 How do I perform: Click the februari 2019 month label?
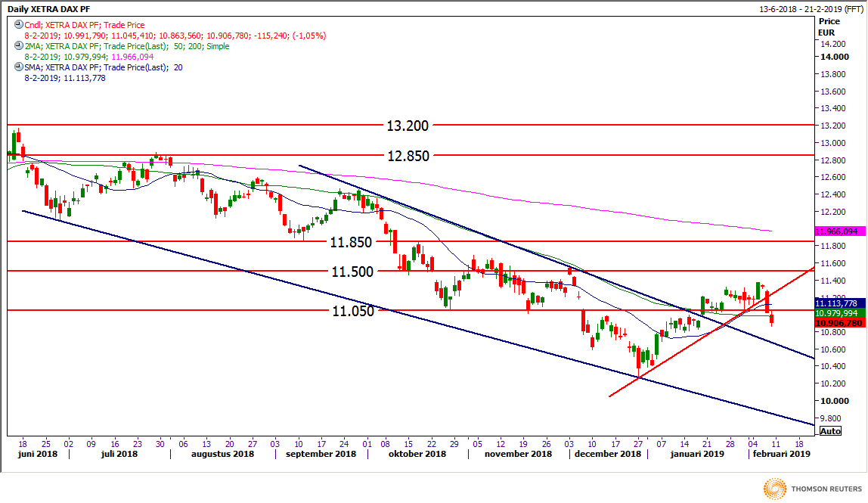pyautogui.click(x=781, y=454)
